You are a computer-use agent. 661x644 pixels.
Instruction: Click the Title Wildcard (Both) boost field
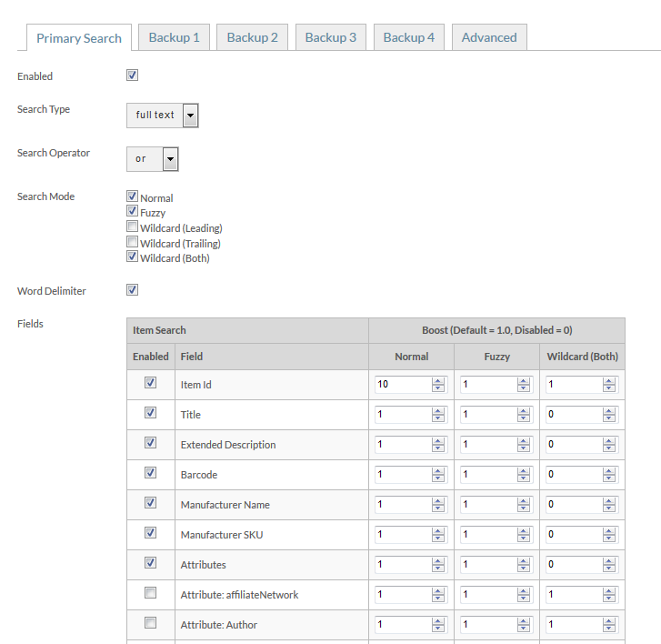click(574, 415)
